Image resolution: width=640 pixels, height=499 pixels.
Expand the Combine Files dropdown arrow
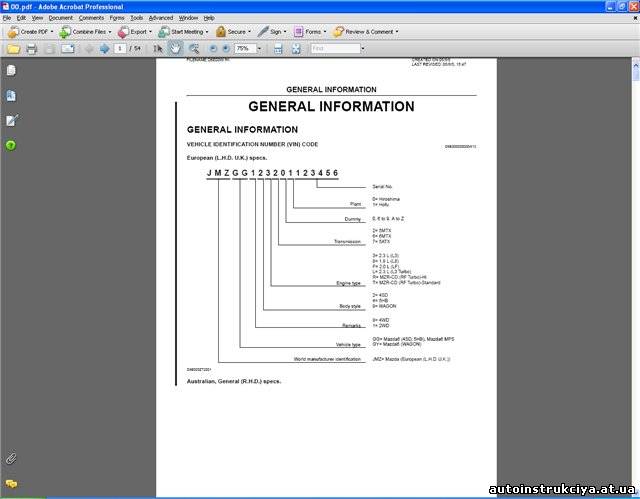click(110, 32)
